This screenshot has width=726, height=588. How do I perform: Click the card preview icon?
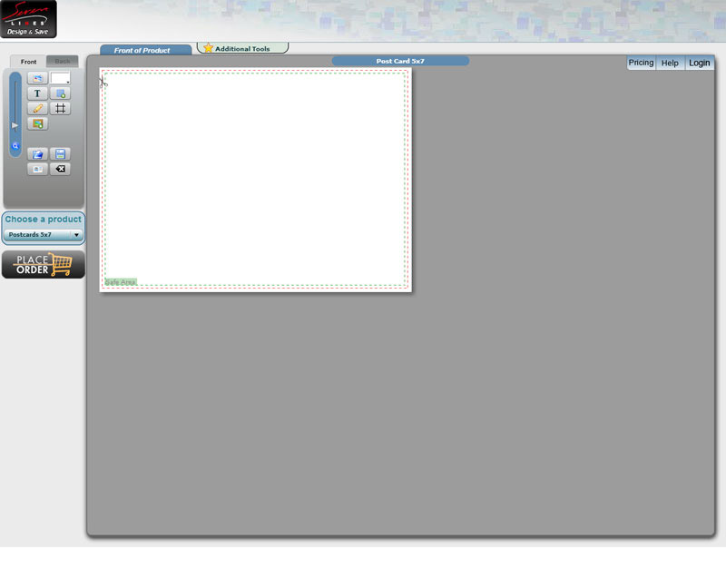37,170
